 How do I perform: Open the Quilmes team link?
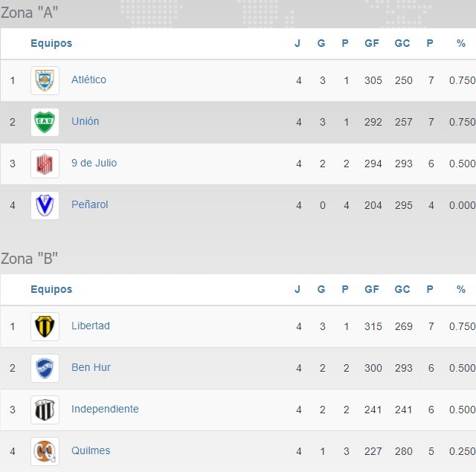(x=91, y=450)
